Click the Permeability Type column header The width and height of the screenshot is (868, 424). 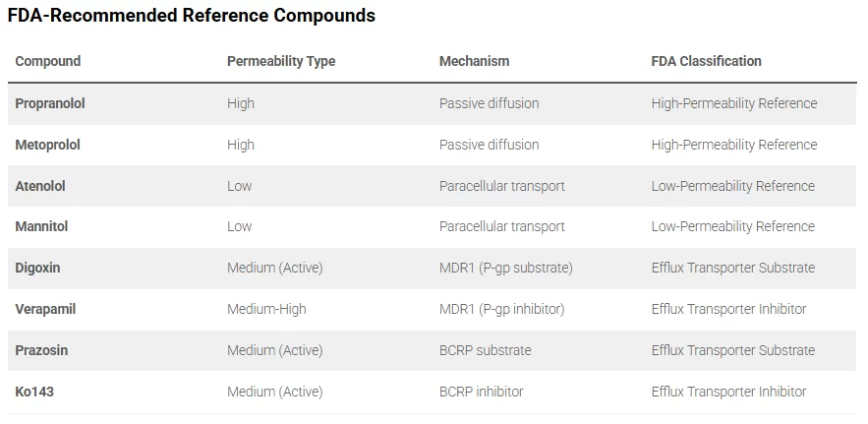pos(281,61)
